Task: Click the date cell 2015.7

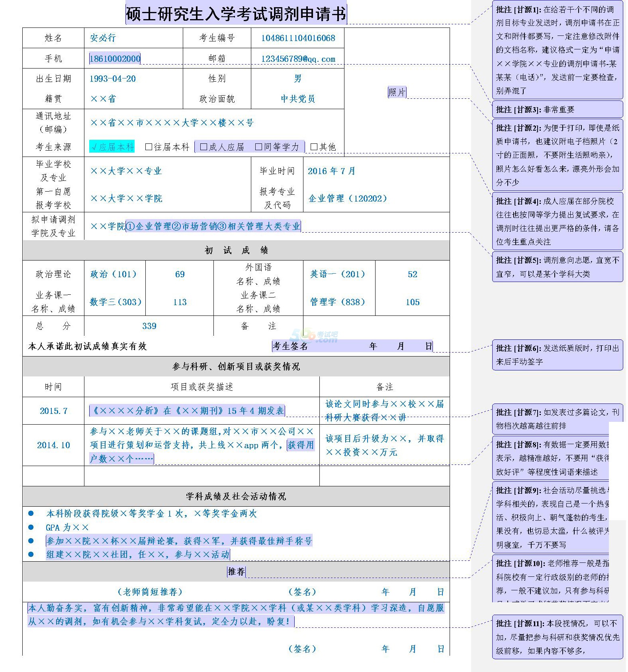Action: 53,411
